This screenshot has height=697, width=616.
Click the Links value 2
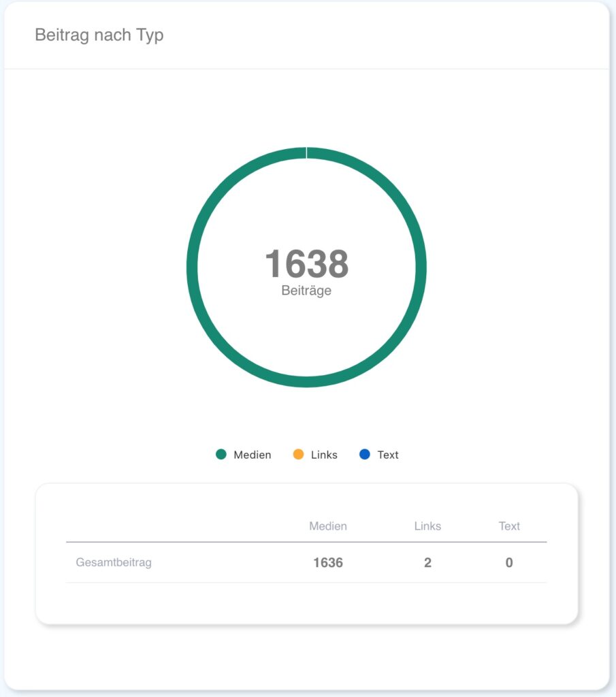tap(427, 563)
